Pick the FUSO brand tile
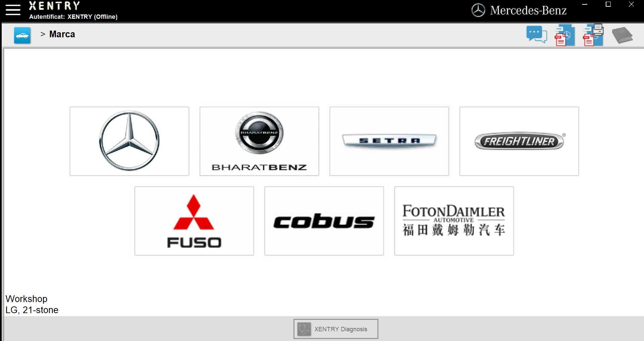The width and height of the screenshot is (644, 341). 194,221
